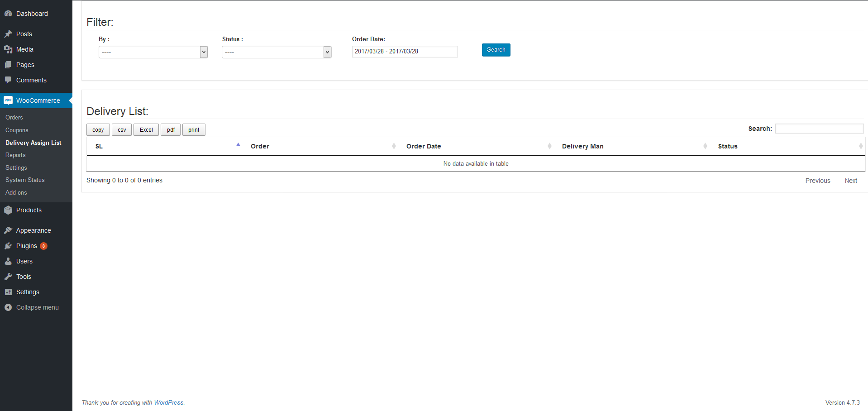
Task: Click the Collapse menu arrow icon
Action: point(8,307)
